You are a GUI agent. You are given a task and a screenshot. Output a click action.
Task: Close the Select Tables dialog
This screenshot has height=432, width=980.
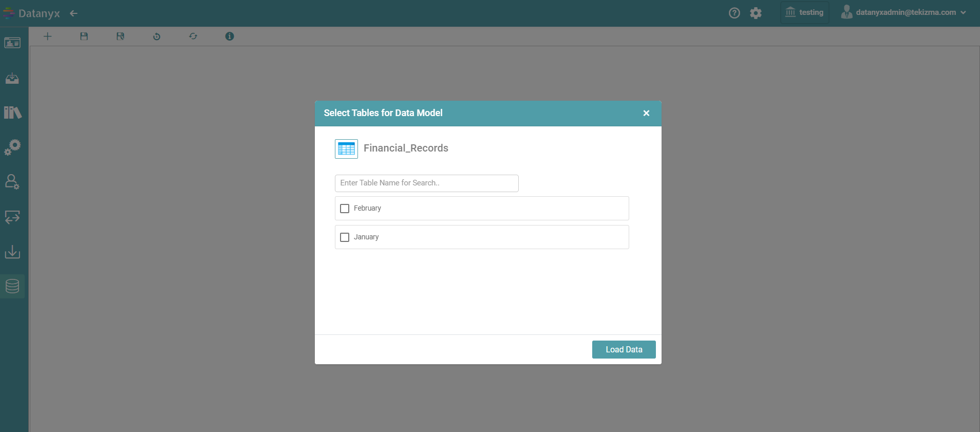coord(646,113)
